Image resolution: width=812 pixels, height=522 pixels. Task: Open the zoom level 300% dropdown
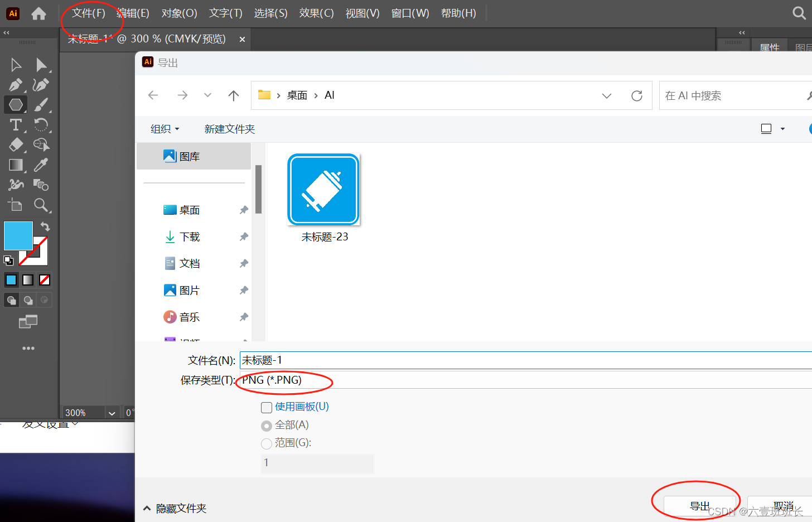[x=112, y=412]
